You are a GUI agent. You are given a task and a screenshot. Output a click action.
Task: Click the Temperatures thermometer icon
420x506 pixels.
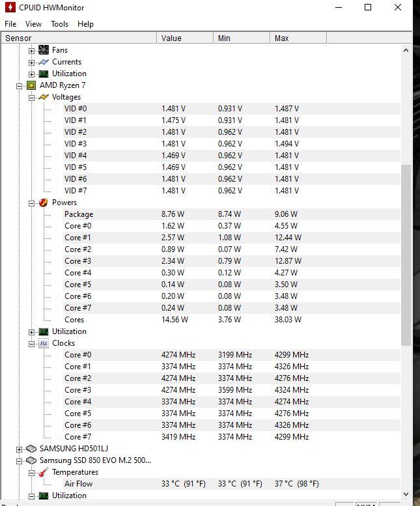(x=44, y=472)
